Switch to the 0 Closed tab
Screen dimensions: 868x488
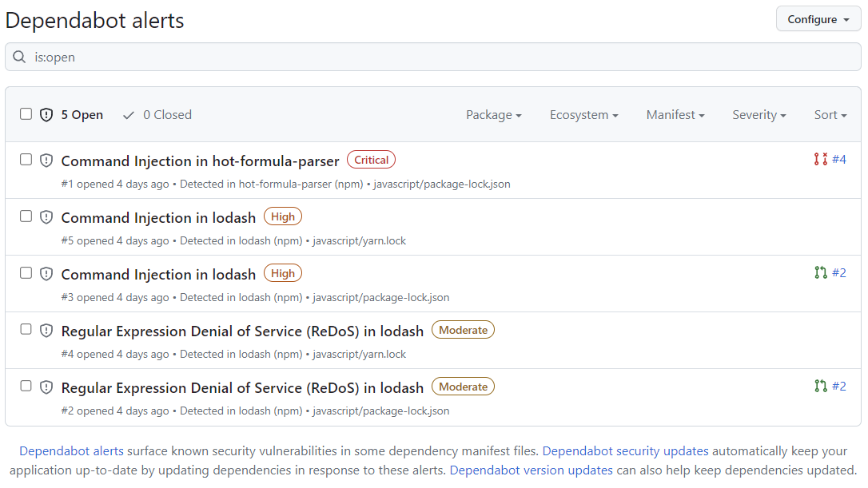pos(157,114)
